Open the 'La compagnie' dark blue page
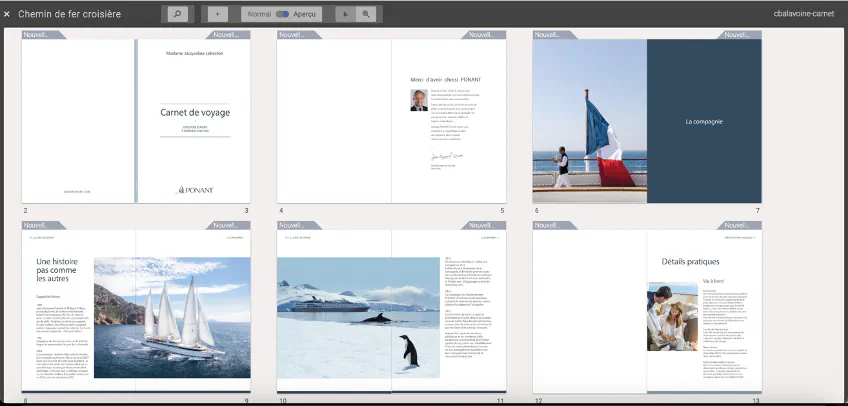 click(x=703, y=120)
